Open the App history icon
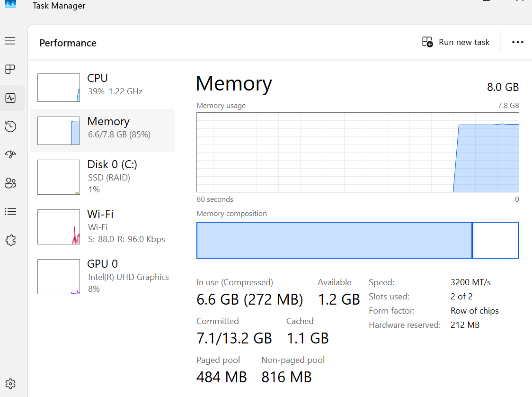532x397 pixels. [x=10, y=126]
